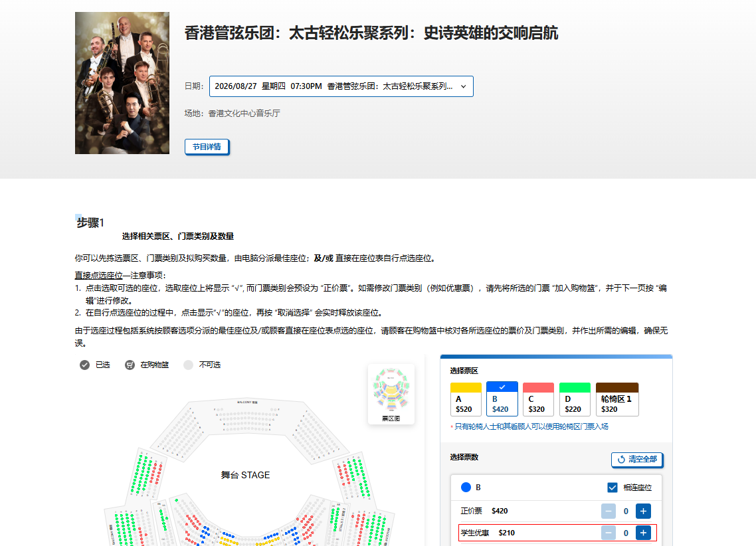Click the 节目详情 button
This screenshot has width=756, height=546.
point(207,147)
